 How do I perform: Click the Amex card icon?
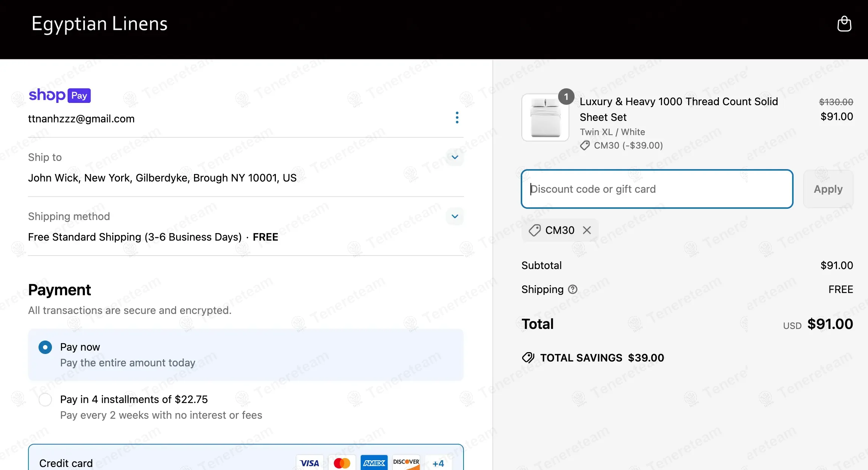coord(374,463)
